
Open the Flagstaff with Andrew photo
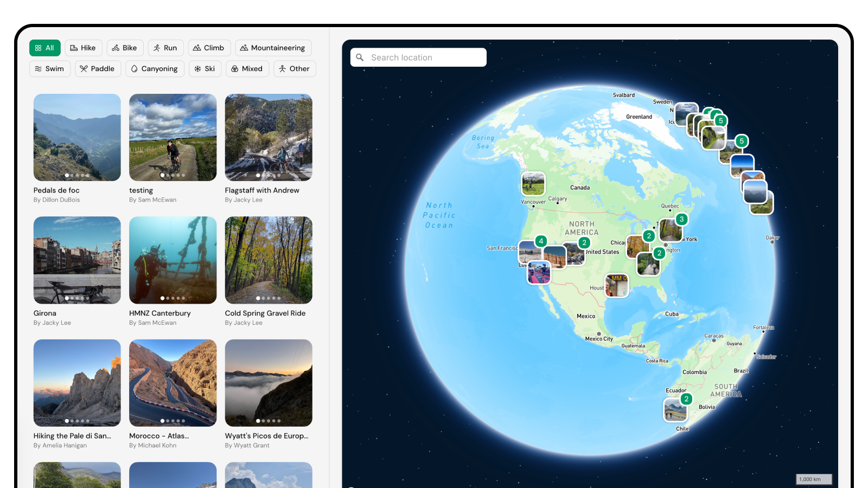(x=269, y=137)
